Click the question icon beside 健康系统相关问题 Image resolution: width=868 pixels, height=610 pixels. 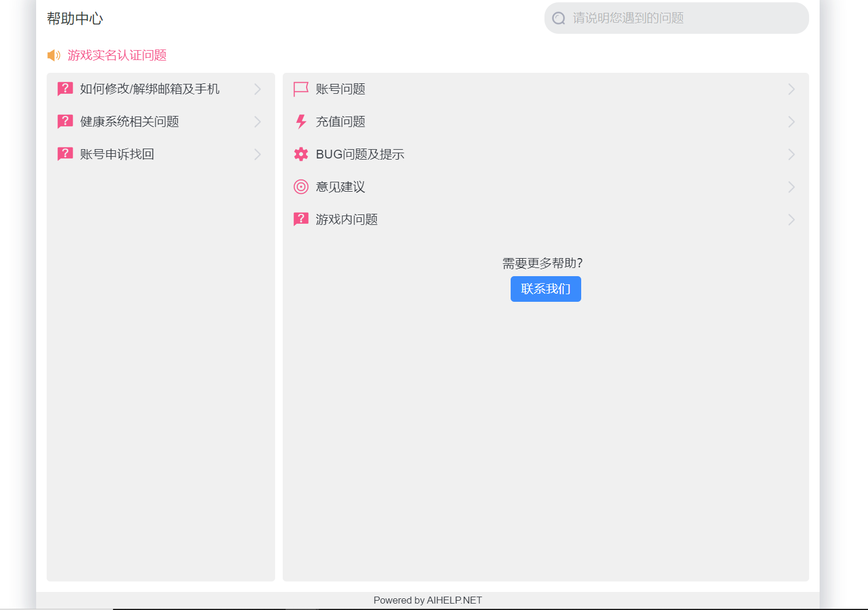(x=65, y=122)
